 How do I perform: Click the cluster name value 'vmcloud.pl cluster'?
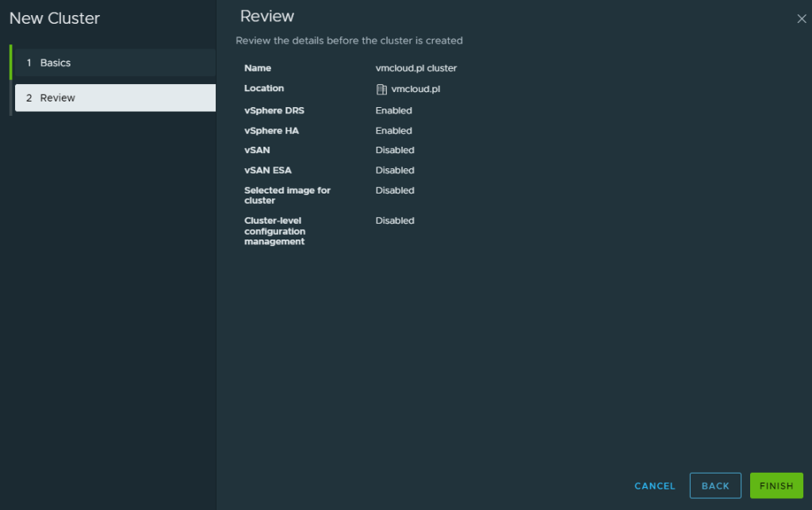coord(416,68)
